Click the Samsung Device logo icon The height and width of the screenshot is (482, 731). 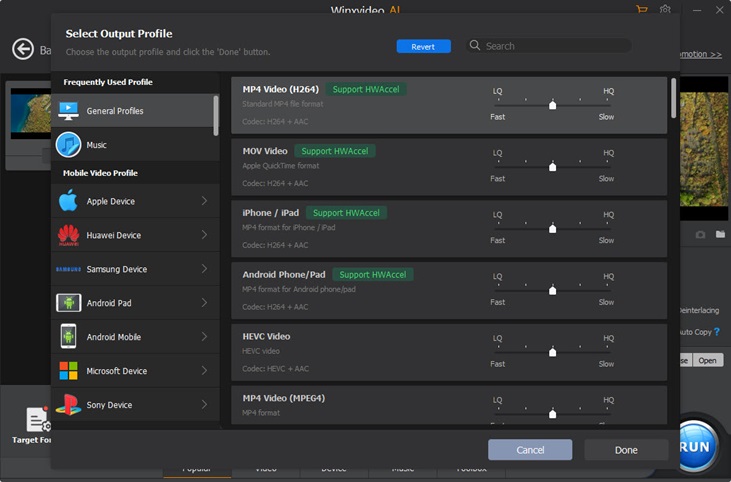pyautogui.click(x=69, y=269)
